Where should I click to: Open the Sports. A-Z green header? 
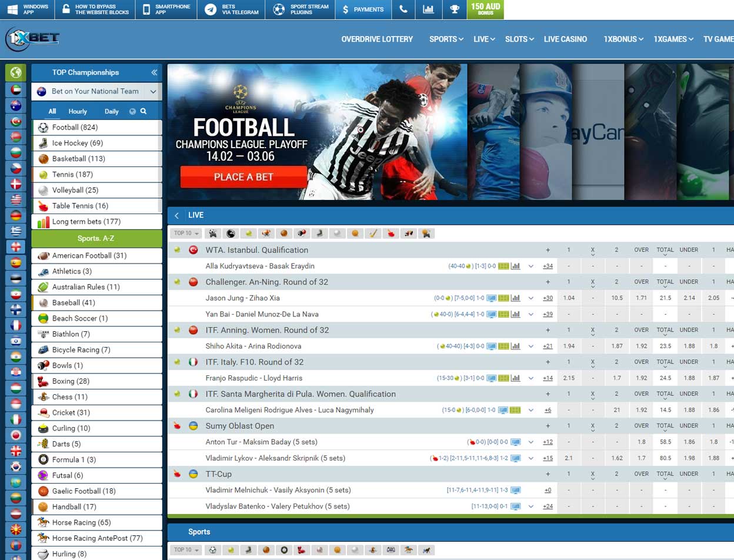[x=96, y=238]
